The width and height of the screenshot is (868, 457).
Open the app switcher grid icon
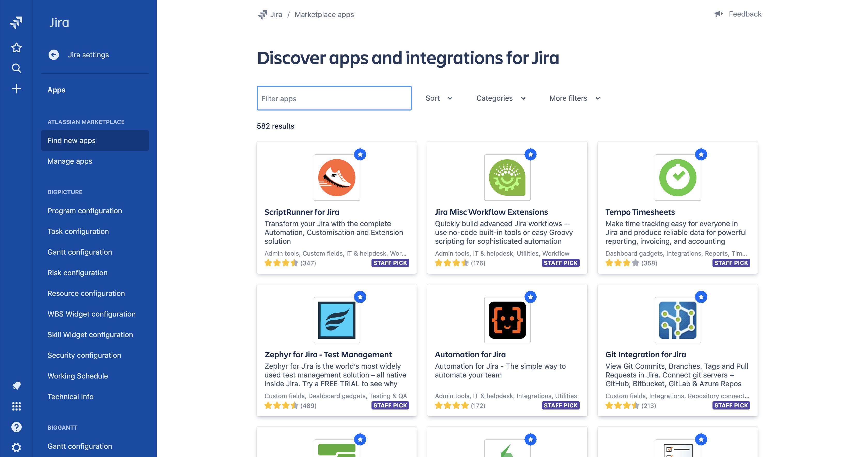pyautogui.click(x=16, y=406)
